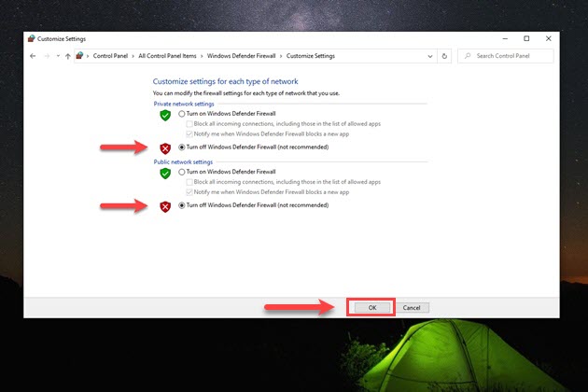
Task: Click green shield icon under Public network
Action: pyautogui.click(x=165, y=174)
